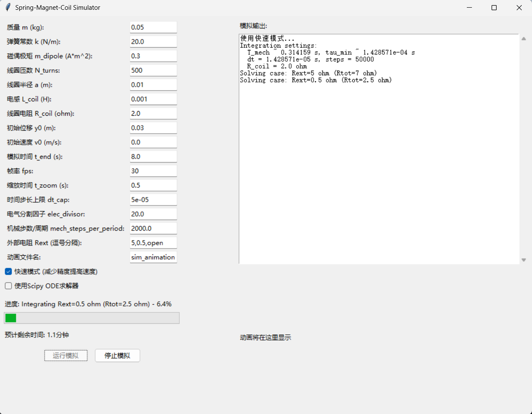Click the 动画将在这里显示 placeholder
This screenshot has height=414, width=532.
pyautogui.click(x=265, y=337)
